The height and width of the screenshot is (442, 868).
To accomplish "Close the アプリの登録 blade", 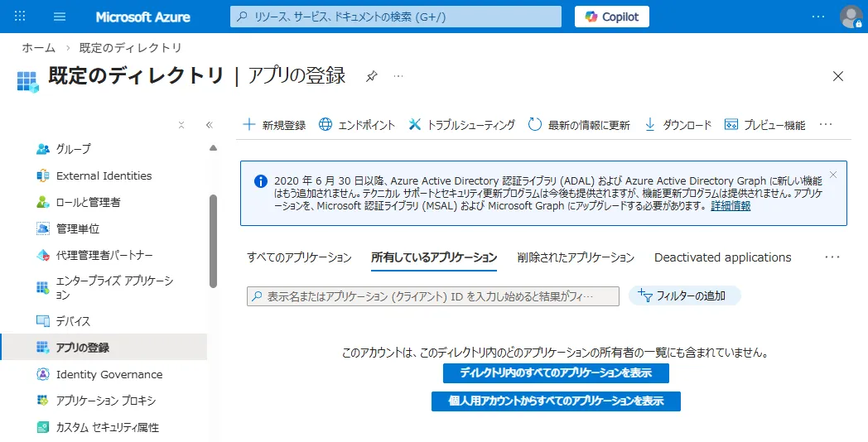I will [x=838, y=76].
